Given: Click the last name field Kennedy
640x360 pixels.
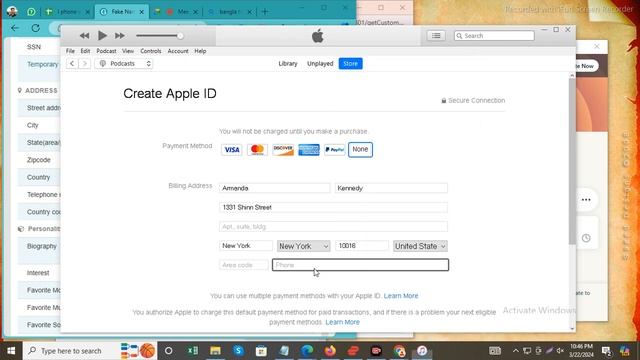Looking at the screenshot, I should tap(391, 188).
